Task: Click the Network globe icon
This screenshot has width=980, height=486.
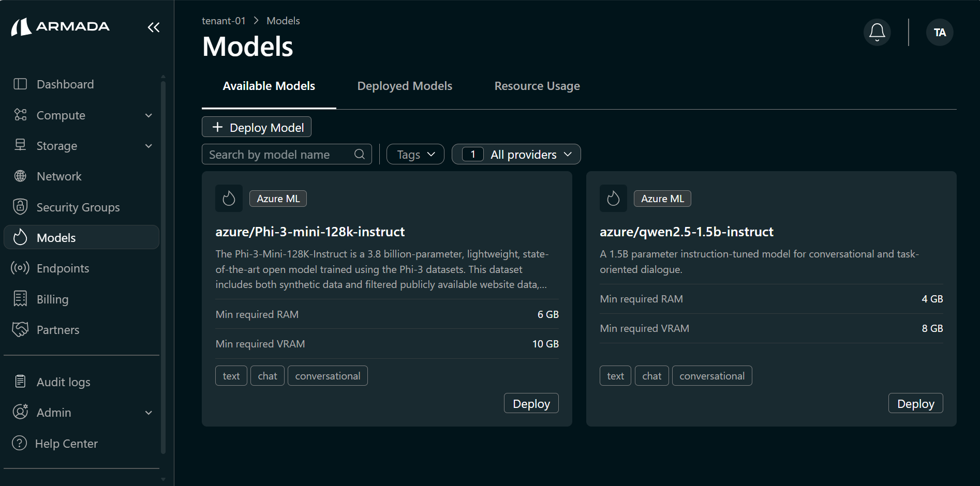Action: click(x=20, y=176)
